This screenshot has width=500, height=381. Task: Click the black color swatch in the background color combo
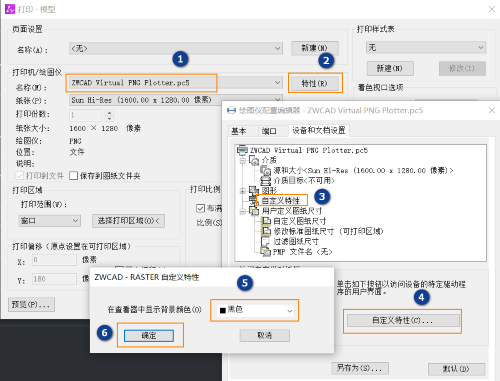[x=223, y=311]
